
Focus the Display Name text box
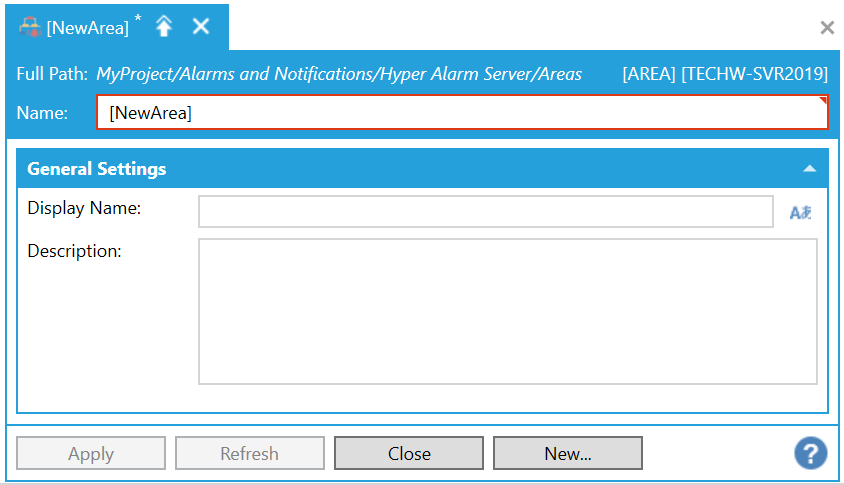tap(485, 212)
